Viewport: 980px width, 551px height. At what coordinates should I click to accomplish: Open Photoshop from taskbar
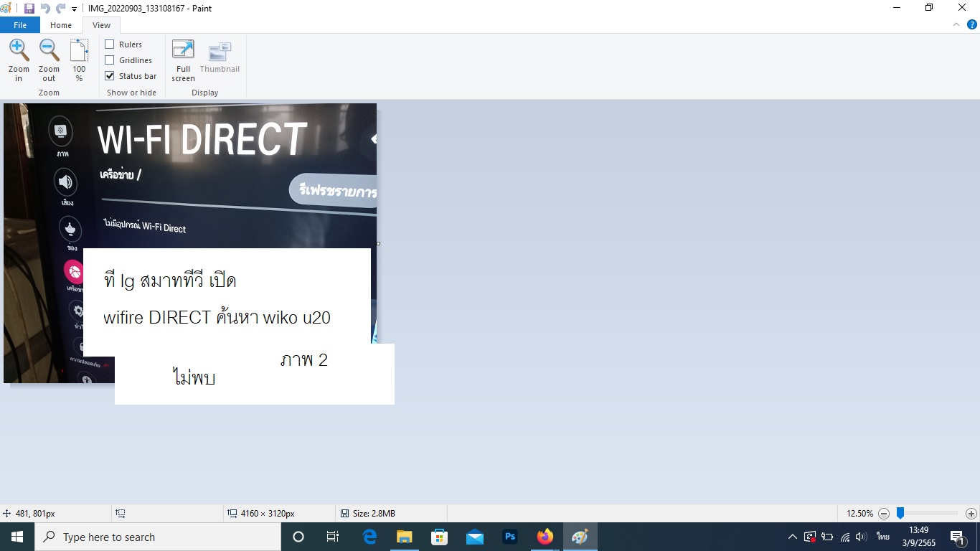(510, 537)
